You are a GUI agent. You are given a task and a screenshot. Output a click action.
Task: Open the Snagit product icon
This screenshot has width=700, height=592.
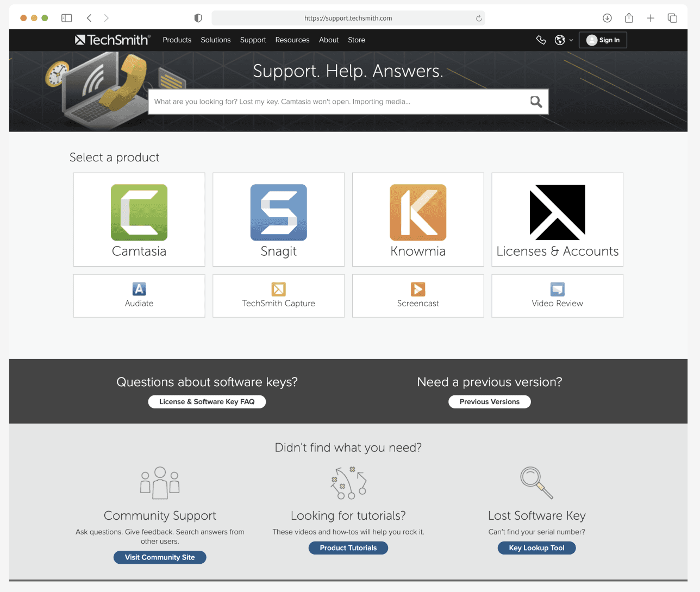click(279, 212)
